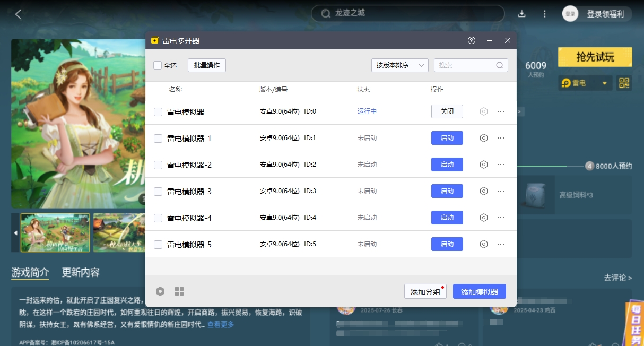The height and width of the screenshot is (346, 644).
Task: Click the 版本/编号 column header
Action: click(x=274, y=90)
